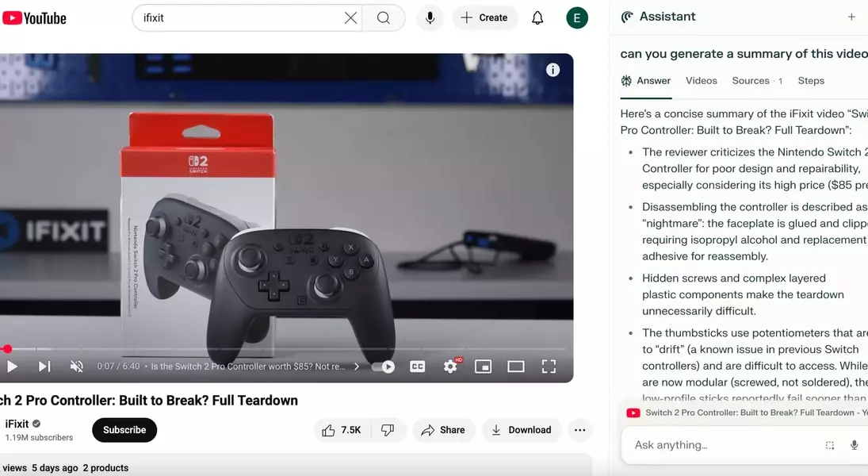Open more actions menu under video
Image resolution: width=868 pixels, height=476 pixels.
pyautogui.click(x=579, y=430)
